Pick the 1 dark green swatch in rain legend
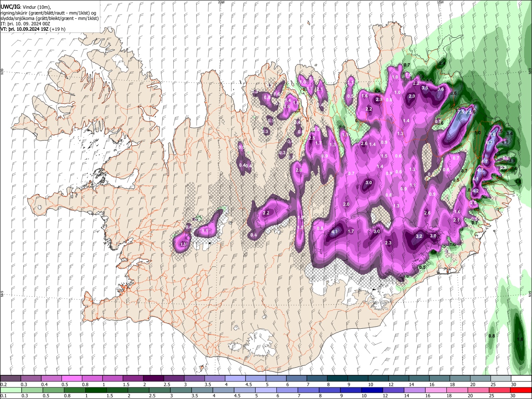This screenshot has height=399, width=532. (96, 390)
